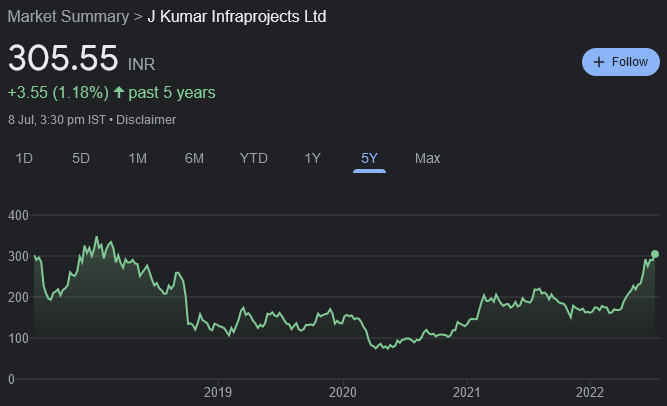Image resolution: width=667 pixels, height=406 pixels.
Task: Switch chart to the 1Y tab
Action: [313, 158]
